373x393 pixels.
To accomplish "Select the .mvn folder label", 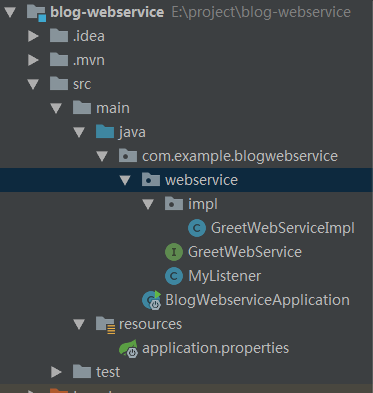I will [89, 60].
